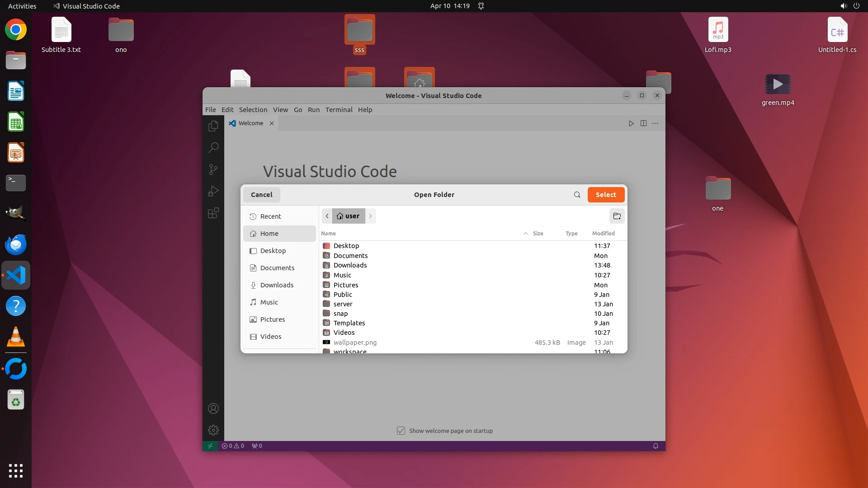This screenshot has width=868, height=488.
Task: Click the forward chevron in path bar
Action: [370, 216]
